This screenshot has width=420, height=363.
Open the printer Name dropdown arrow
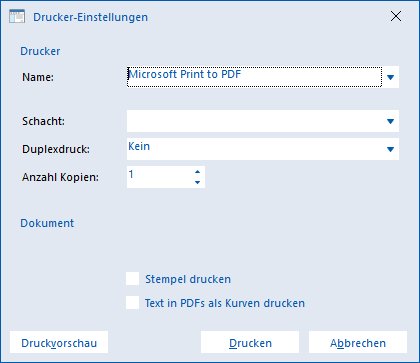(x=390, y=77)
